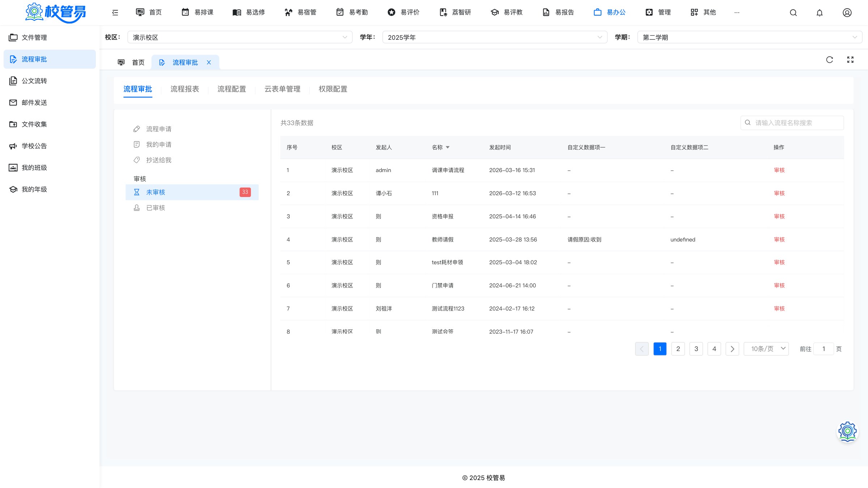Open the 已审核 list
This screenshot has width=868, height=488.
[x=192, y=208]
